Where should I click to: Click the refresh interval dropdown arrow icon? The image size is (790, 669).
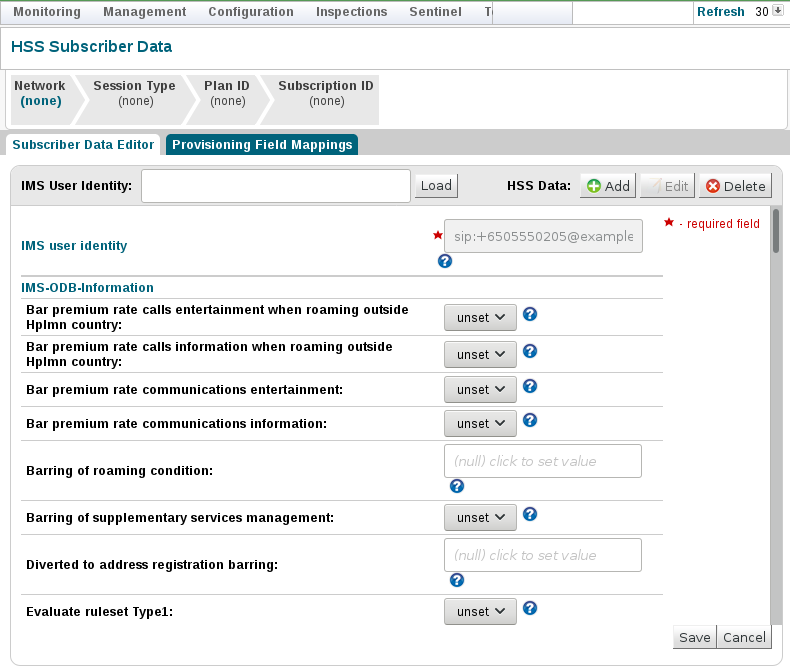pyautogui.click(x=777, y=11)
